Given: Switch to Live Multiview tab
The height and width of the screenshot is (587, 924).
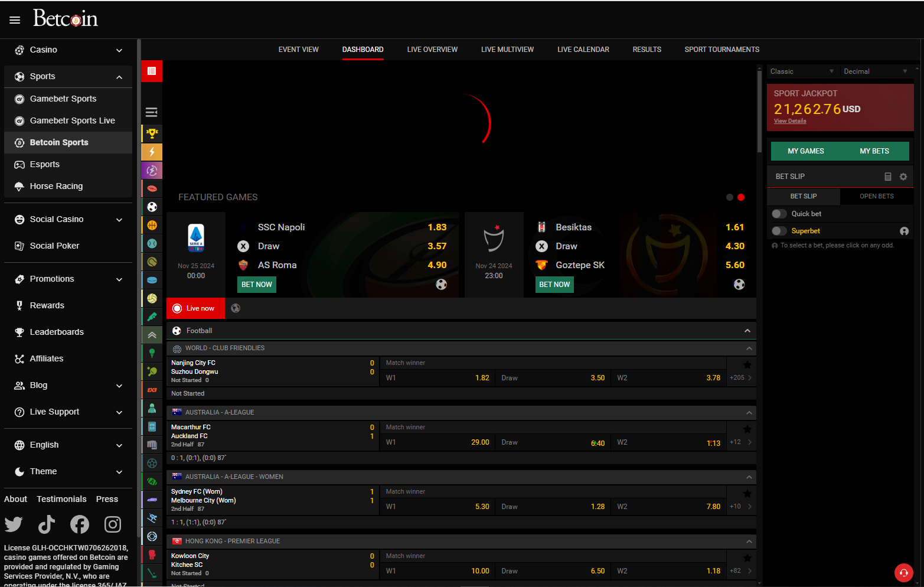Looking at the screenshot, I should pyautogui.click(x=507, y=50).
